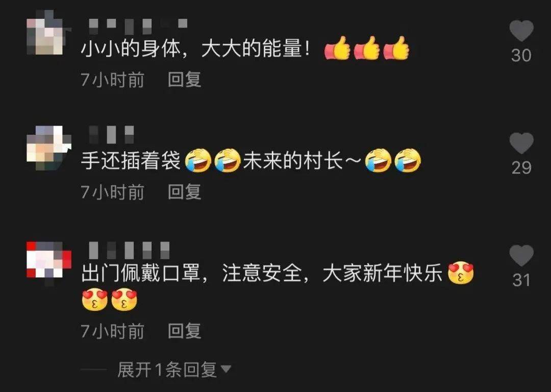Click the dropdown arrow beside 展开1条回复
Image resolution: width=551 pixels, height=392 pixels.
point(226,369)
